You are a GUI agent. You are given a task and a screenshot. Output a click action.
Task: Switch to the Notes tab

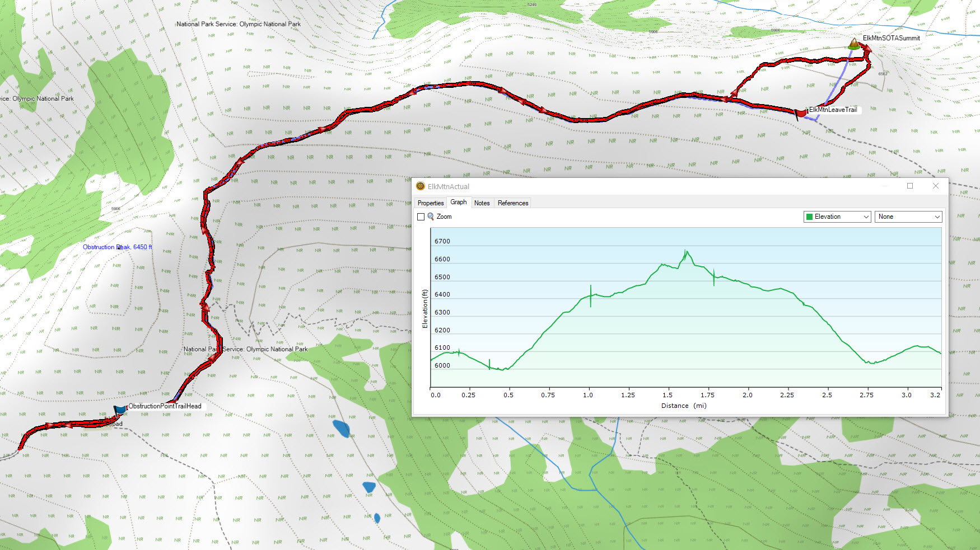tap(482, 203)
